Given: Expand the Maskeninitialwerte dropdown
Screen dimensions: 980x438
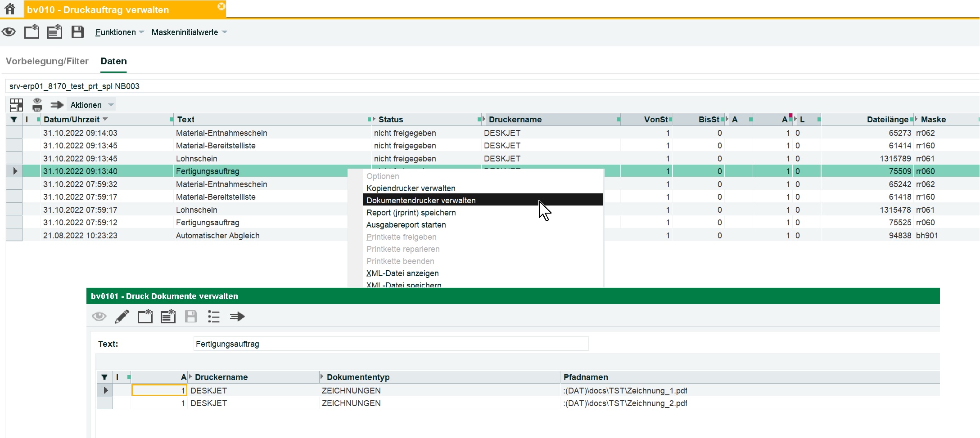Looking at the screenshot, I should pyautogui.click(x=189, y=32).
